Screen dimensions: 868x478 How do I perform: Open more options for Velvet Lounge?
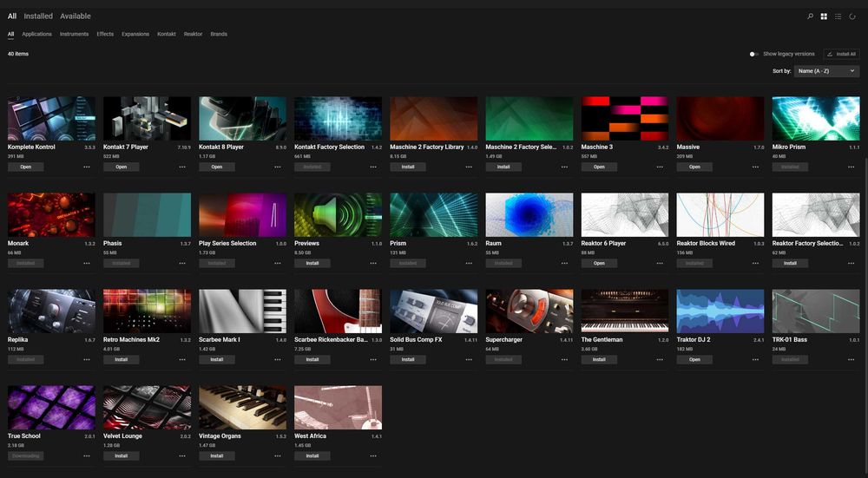coord(182,455)
